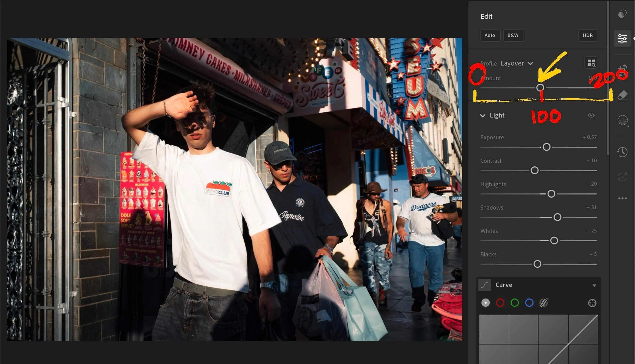
Task: Click the HDR button
Action: coord(587,35)
